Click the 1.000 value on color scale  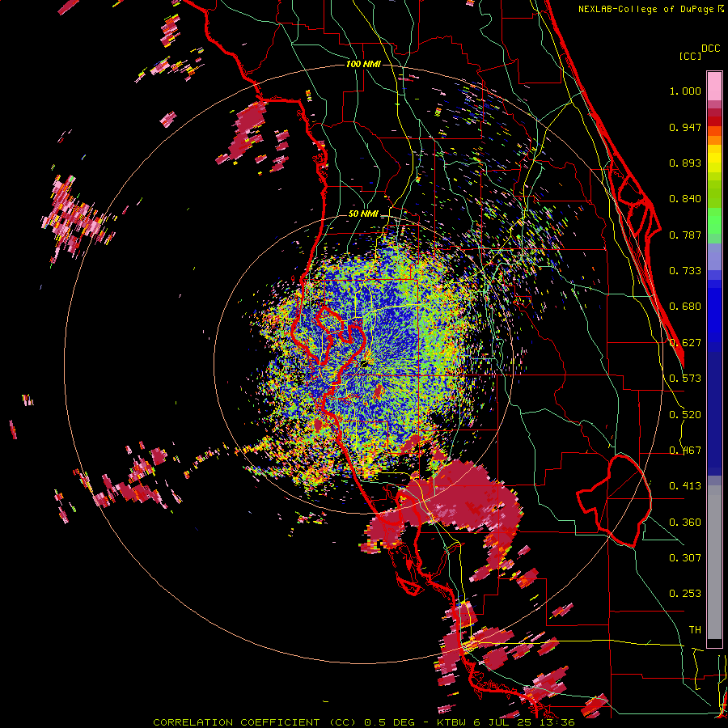tap(685, 91)
